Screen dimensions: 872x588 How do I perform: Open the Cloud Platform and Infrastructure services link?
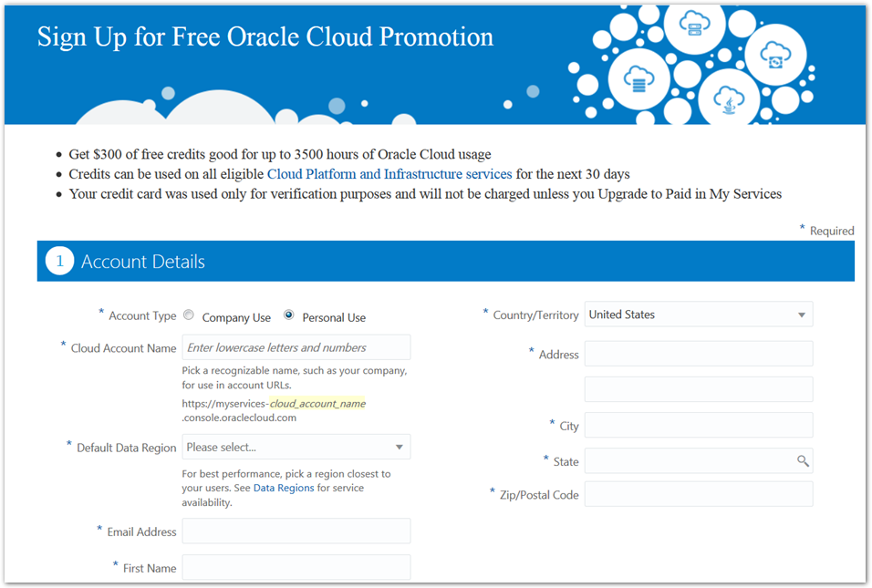pos(389,174)
